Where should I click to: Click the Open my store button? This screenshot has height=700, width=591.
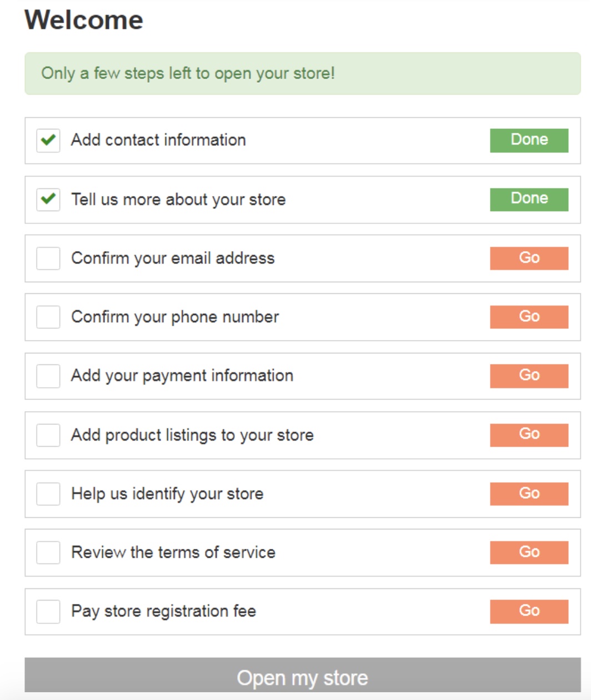302,677
